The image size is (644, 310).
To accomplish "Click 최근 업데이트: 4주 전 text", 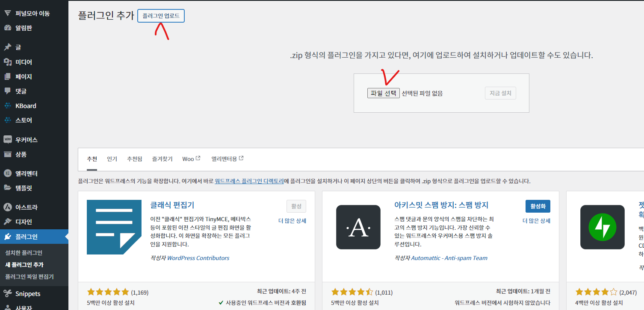I will tap(281, 291).
